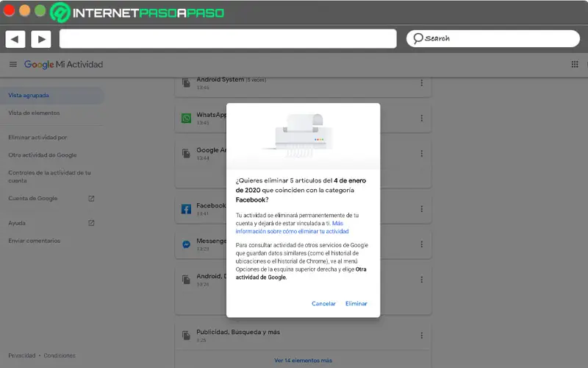The image size is (588, 368).
Task: Open the hamburger main menu
Action: click(13, 64)
